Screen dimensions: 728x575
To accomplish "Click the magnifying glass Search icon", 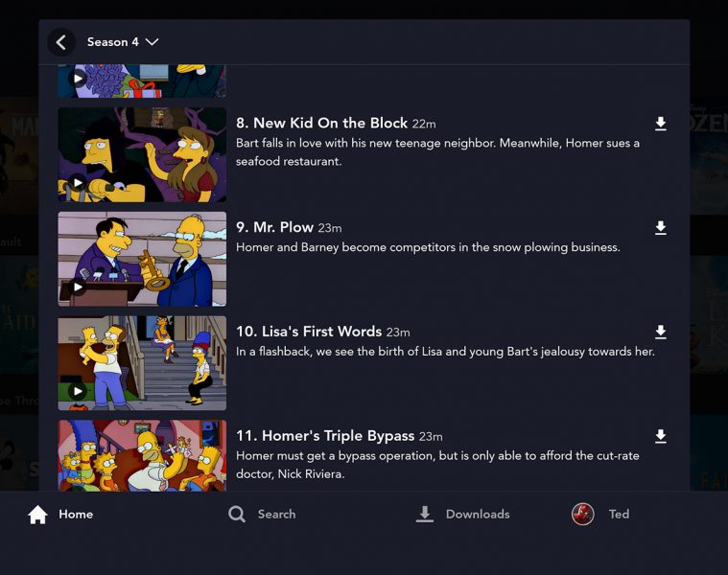I will (237, 515).
